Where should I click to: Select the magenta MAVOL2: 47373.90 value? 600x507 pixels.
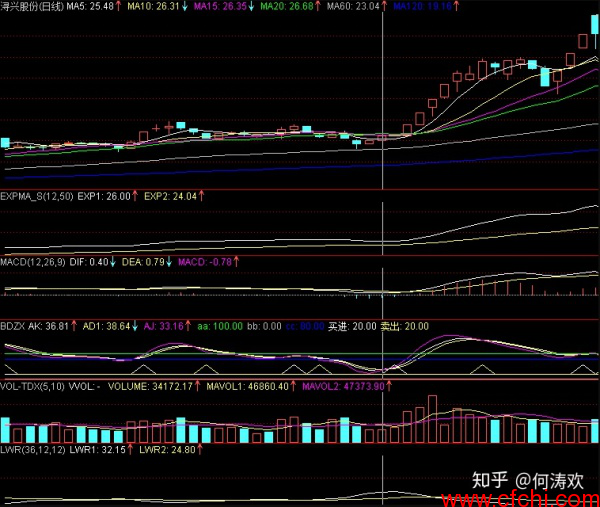tap(343, 386)
